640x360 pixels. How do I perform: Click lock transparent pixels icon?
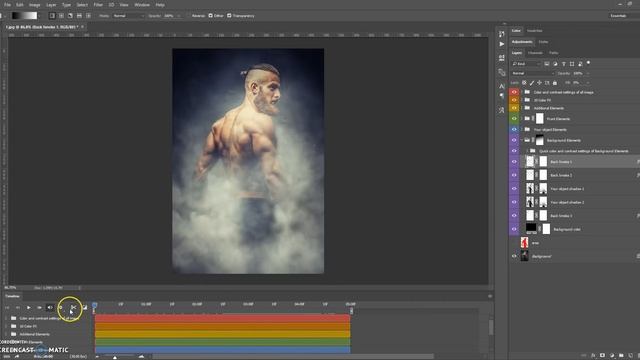[524, 82]
